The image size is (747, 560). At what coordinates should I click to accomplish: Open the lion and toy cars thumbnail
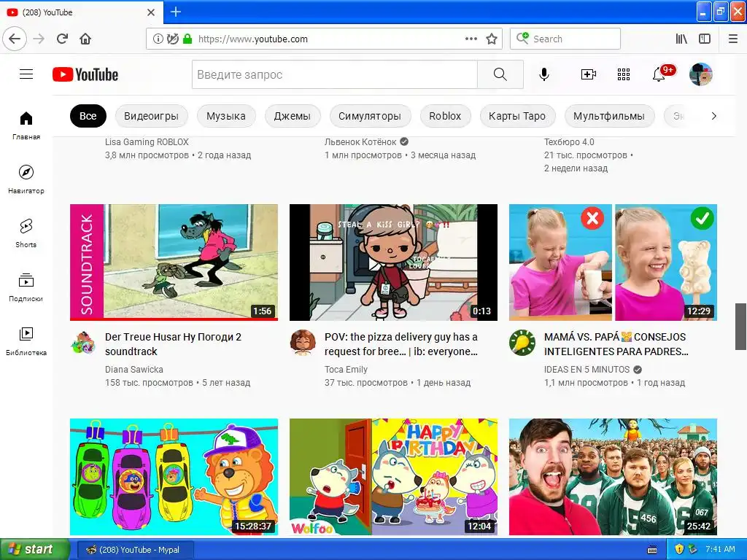174,477
